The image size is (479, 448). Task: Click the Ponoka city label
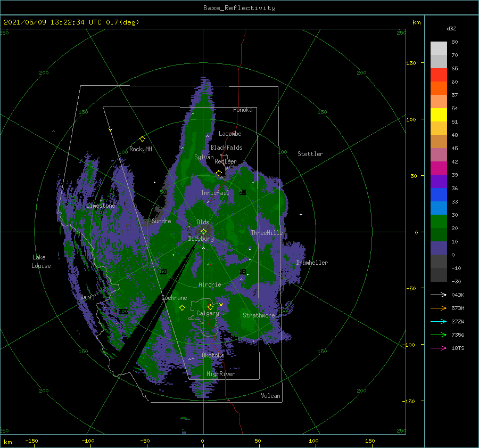point(243,110)
